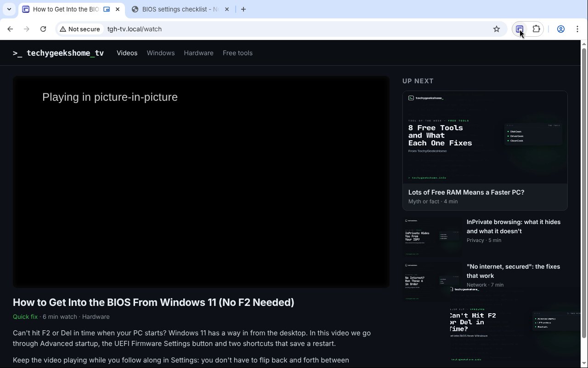Open "No internet, secured": the fixes title
Image resolution: width=588 pixels, height=368 pixels.
tap(513, 271)
